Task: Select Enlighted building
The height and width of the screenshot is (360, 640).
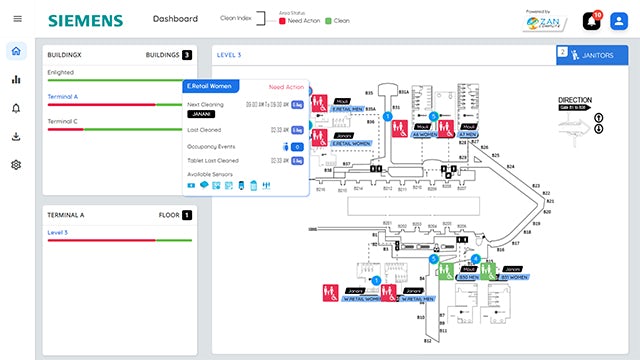Action: coord(61,72)
